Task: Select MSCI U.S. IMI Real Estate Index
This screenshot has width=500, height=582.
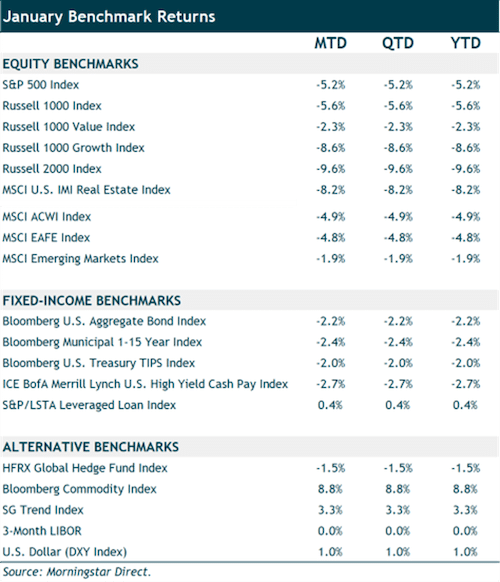Action: click(86, 190)
